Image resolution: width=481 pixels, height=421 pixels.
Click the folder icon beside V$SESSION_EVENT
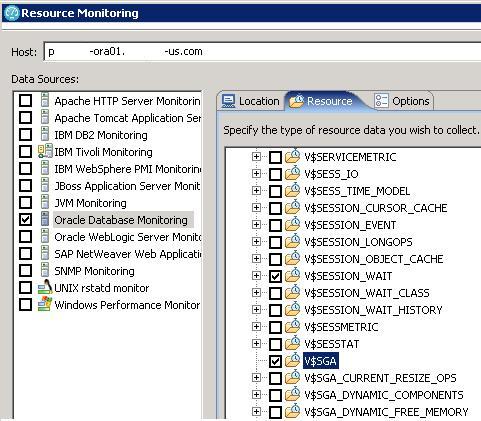pyautogui.click(x=293, y=224)
